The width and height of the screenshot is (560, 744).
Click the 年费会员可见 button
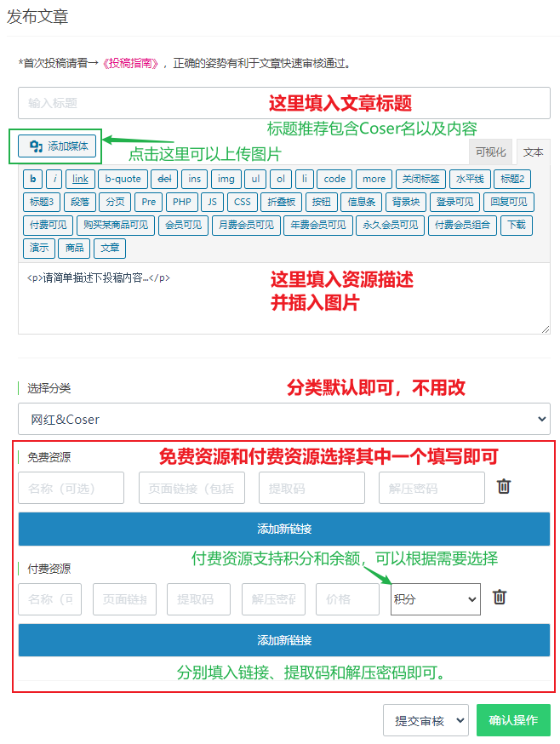pyautogui.click(x=318, y=225)
